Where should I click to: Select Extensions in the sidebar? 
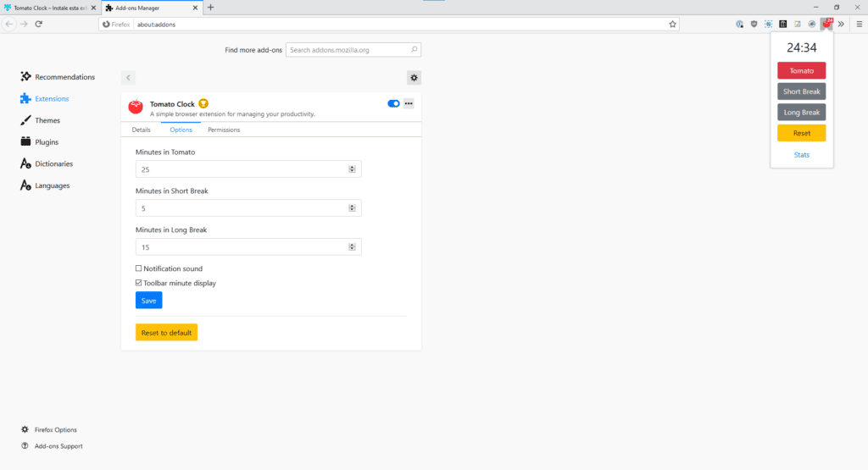(x=45, y=98)
